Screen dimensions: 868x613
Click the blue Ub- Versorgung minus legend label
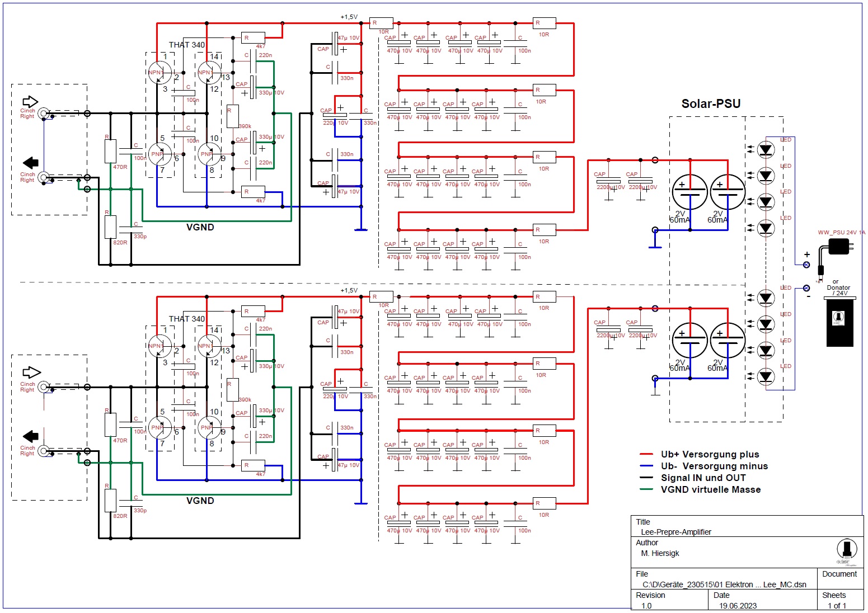coord(714,466)
